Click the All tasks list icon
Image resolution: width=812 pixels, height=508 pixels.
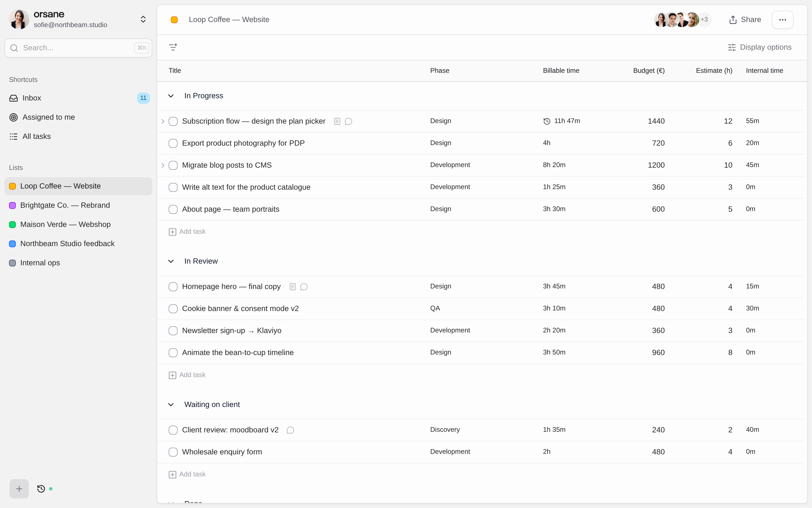pyautogui.click(x=14, y=136)
